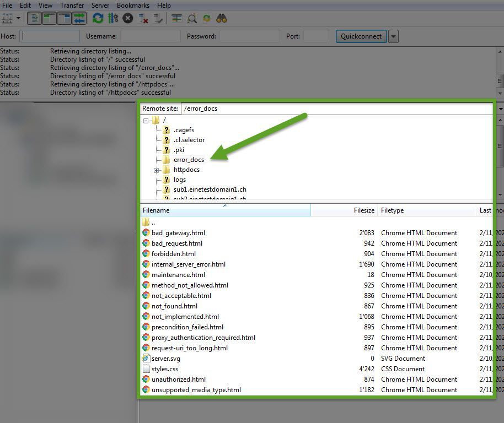The height and width of the screenshot is (423, 504).
Task: Sort by the Filename column header
Action: [x=226, y=210]
